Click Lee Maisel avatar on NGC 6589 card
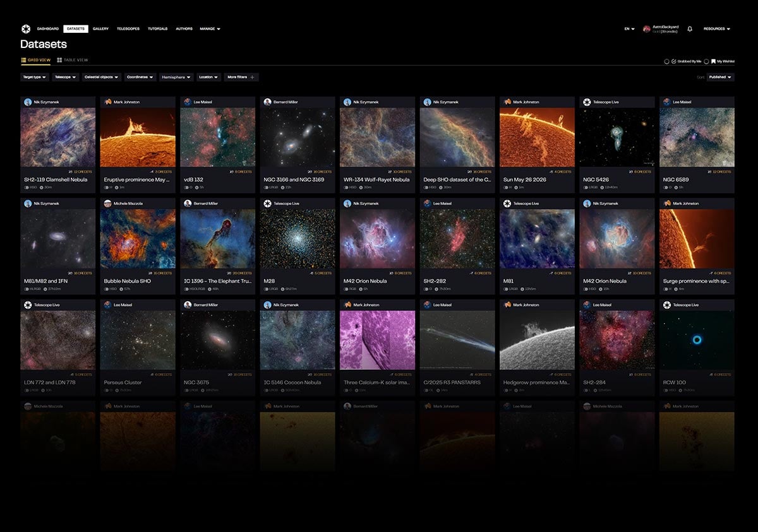758x532 pixels. click(x=667, y=102)
